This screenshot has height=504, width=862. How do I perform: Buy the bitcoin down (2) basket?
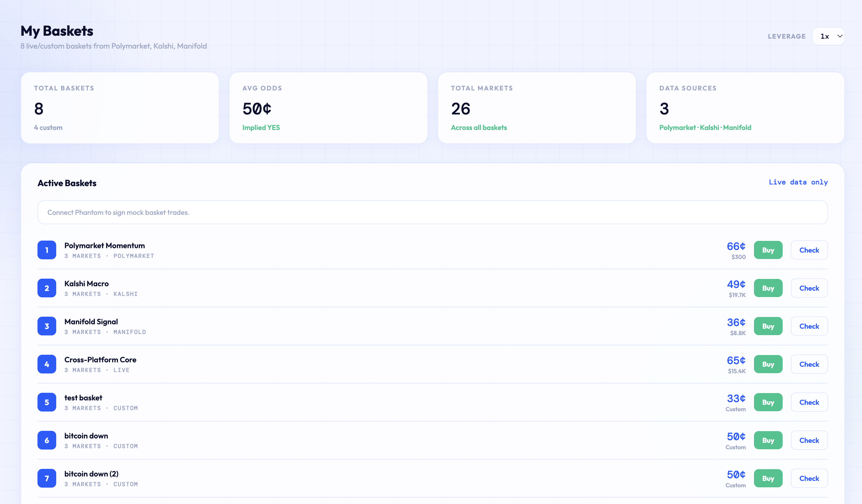pos(768,478)
